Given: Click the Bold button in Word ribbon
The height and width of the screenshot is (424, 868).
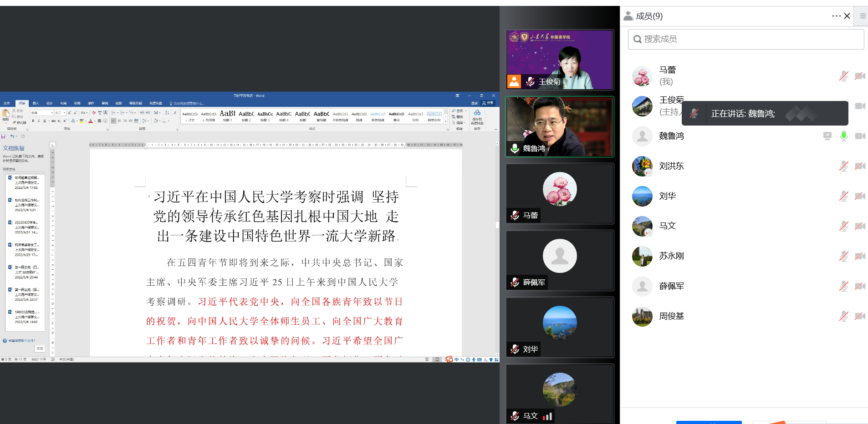Looking at the screenshot, I should tap(33, 121).
